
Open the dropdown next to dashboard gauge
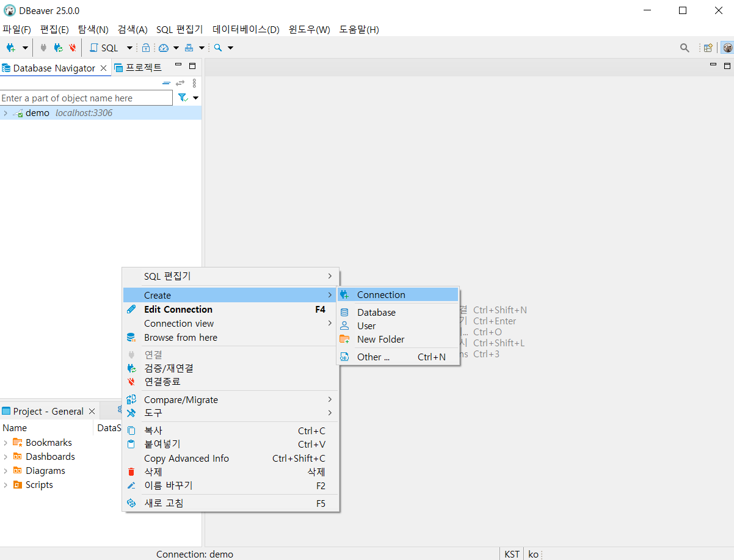point(176,48)
